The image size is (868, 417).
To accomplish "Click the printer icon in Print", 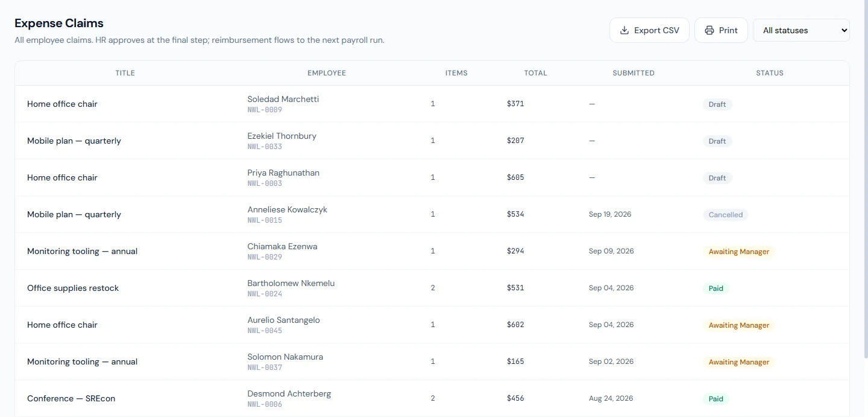I will click(709, 30).
